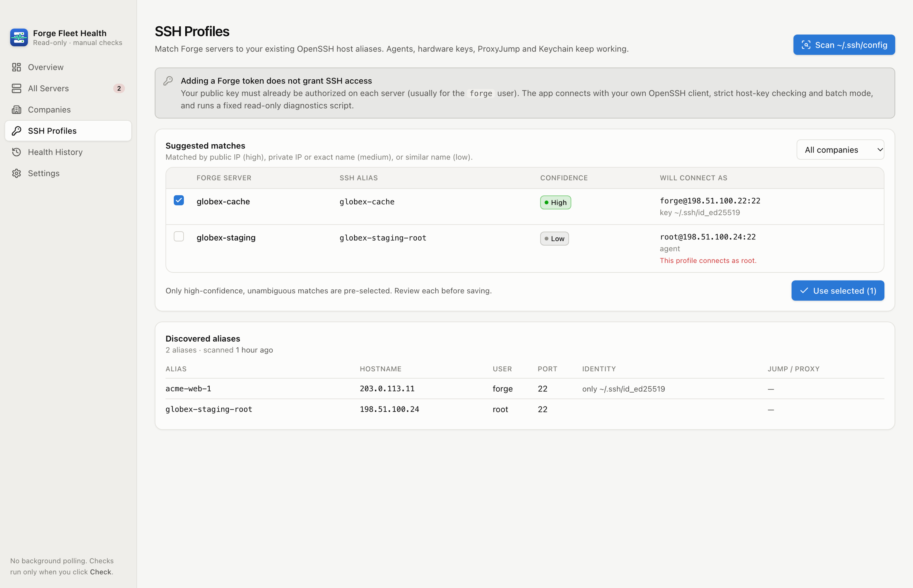
Task: Click the key icon in the info banner
Action: [168, 81]
